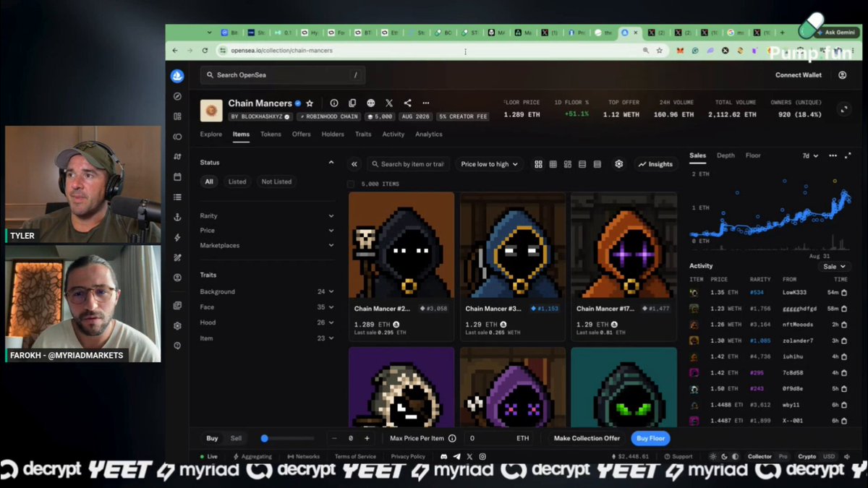The image size is (868, 488).
Task: Tick the select-all items checkbox
Action: pos(352,184)
